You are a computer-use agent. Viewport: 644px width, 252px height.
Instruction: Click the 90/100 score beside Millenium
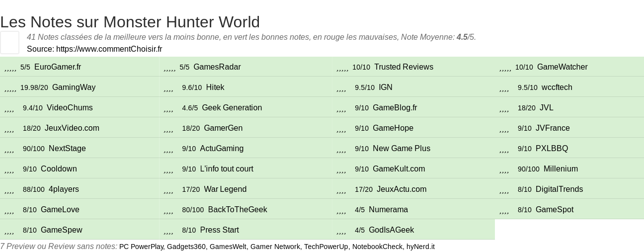(529, 169)
